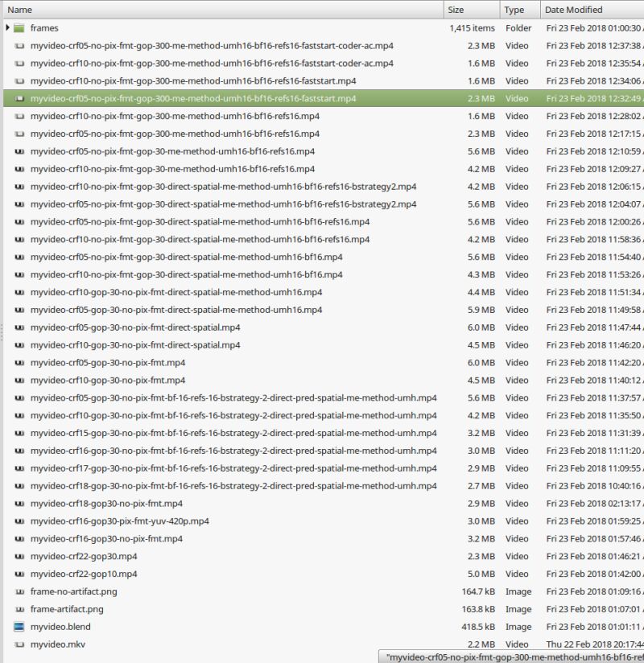This screenshot has height=663, width=644.
Task: Sort files by clicking the Size column header
Action: (454, 9)
